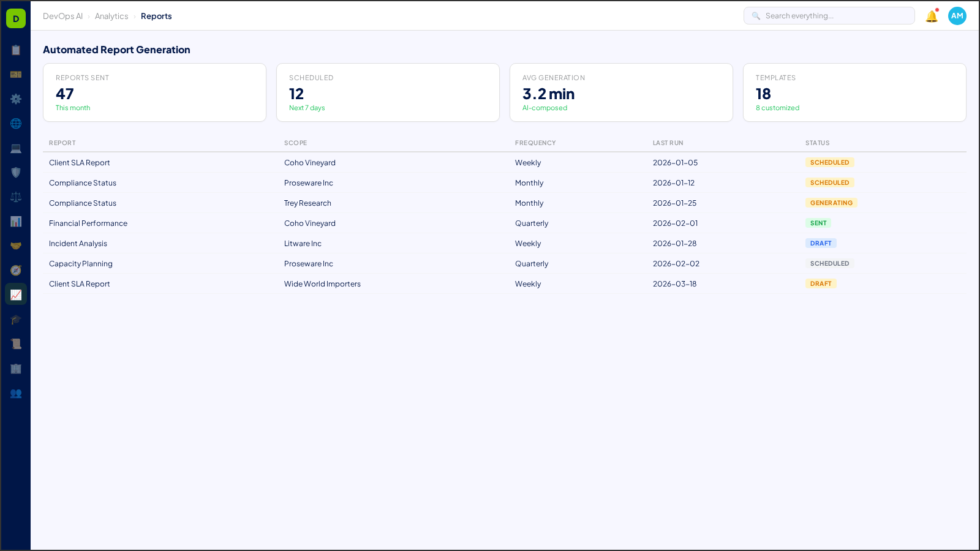980x551 pixels.
Task: Select the gear settings icon in the sidebar
Action: (16, 99)
